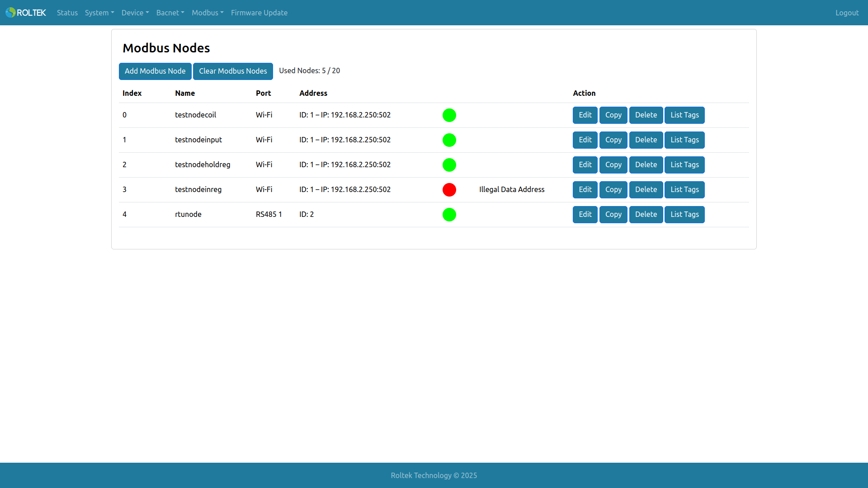Click the Modbus Nodes heading
The width and height of the screenshot is (868, 488).
(x=166, y=48)
